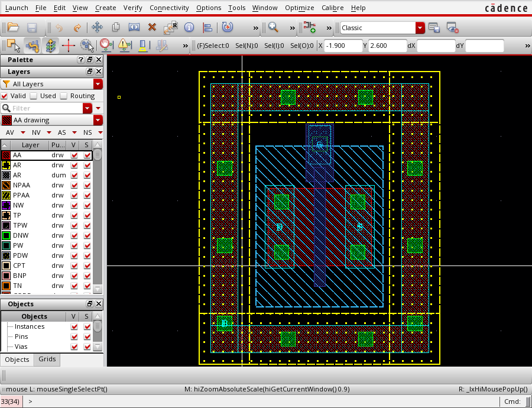Open the Property info icon
Viewport: 532px width, 408px height.
189,27
